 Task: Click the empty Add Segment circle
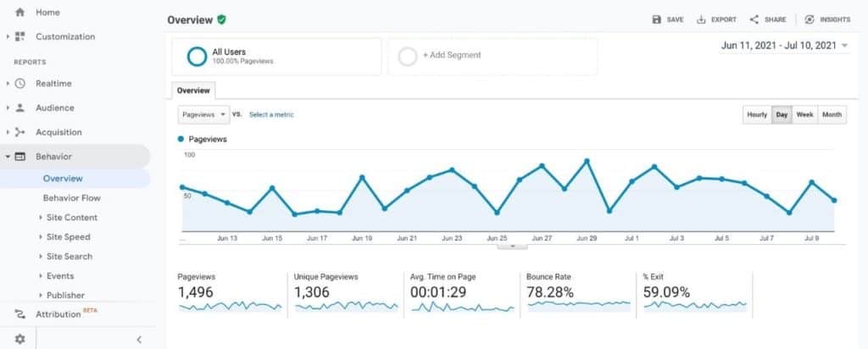point(408,57)
